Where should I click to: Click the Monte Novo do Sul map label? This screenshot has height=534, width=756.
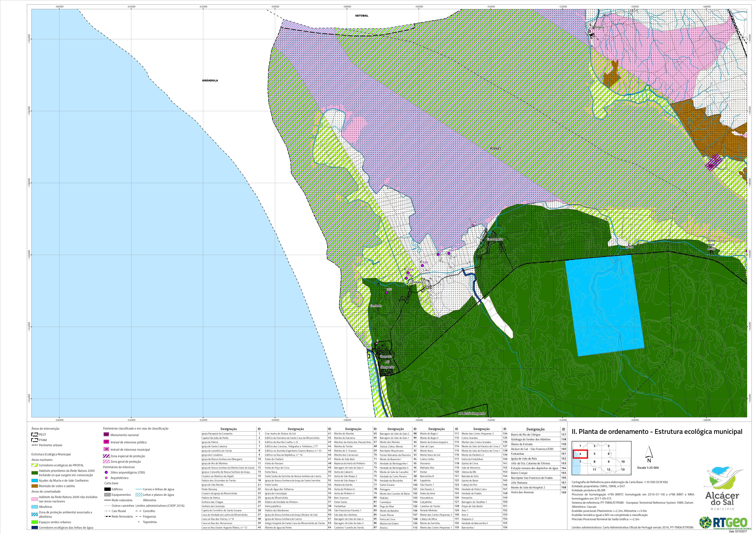(x=712, y=245)
